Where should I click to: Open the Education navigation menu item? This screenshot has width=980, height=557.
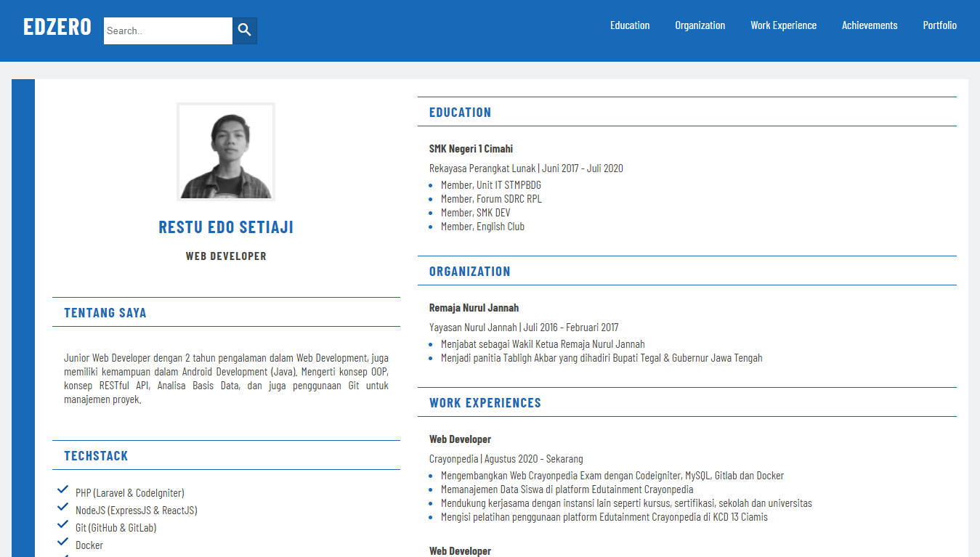pyautogui.click(x=629, y=25)
